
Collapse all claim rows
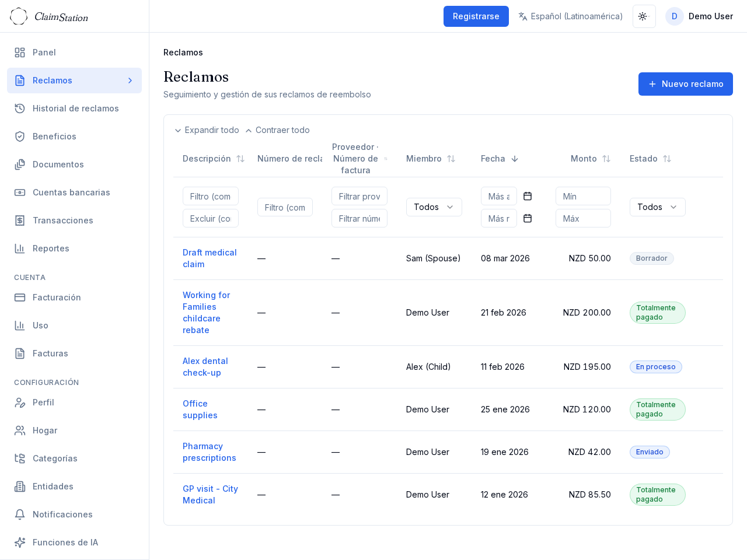point(277,130)
